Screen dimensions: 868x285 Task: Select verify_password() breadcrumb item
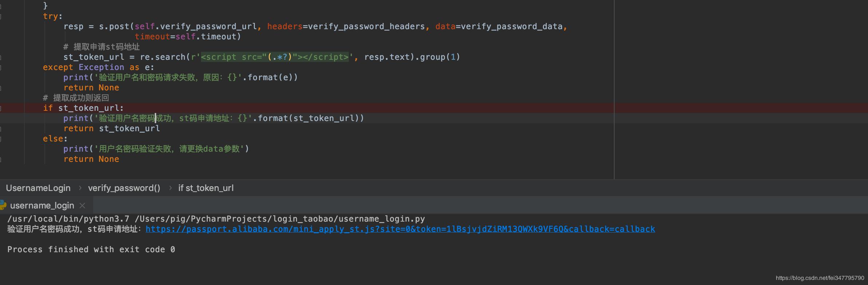(124, 188)
